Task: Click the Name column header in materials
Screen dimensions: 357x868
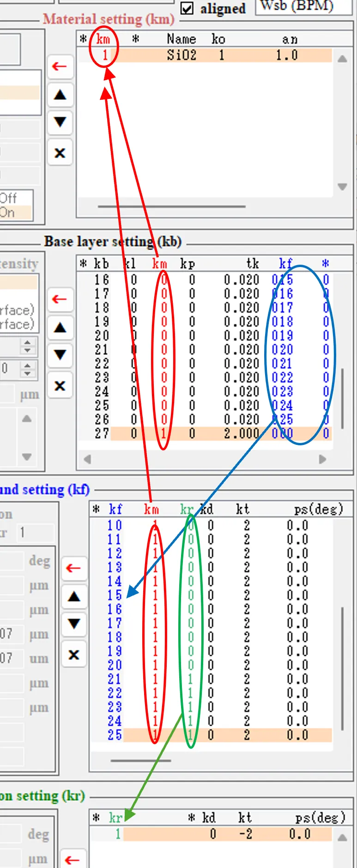Action: 181,39
